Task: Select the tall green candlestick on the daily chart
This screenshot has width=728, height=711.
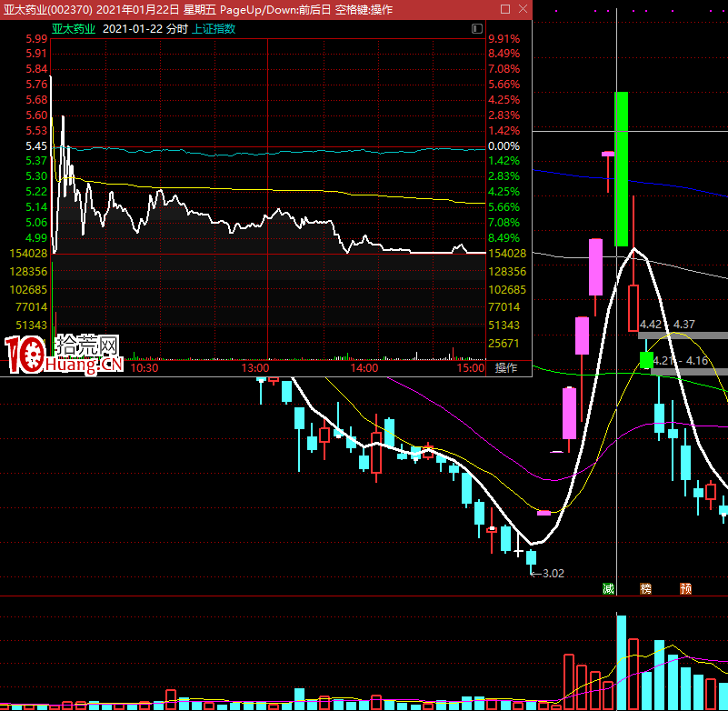Action: [622, 169]
